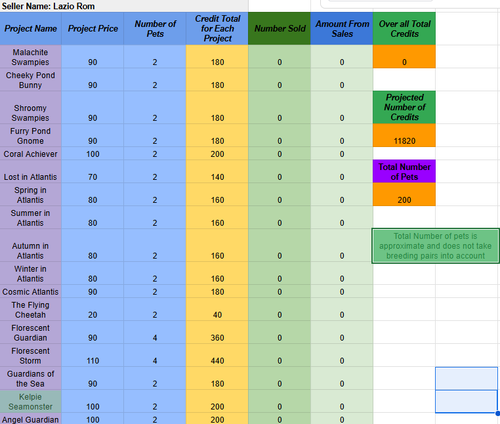Select the Projected Number of Credits label
The width and height of the screenshot is (500, 424).
click(404, 107)
